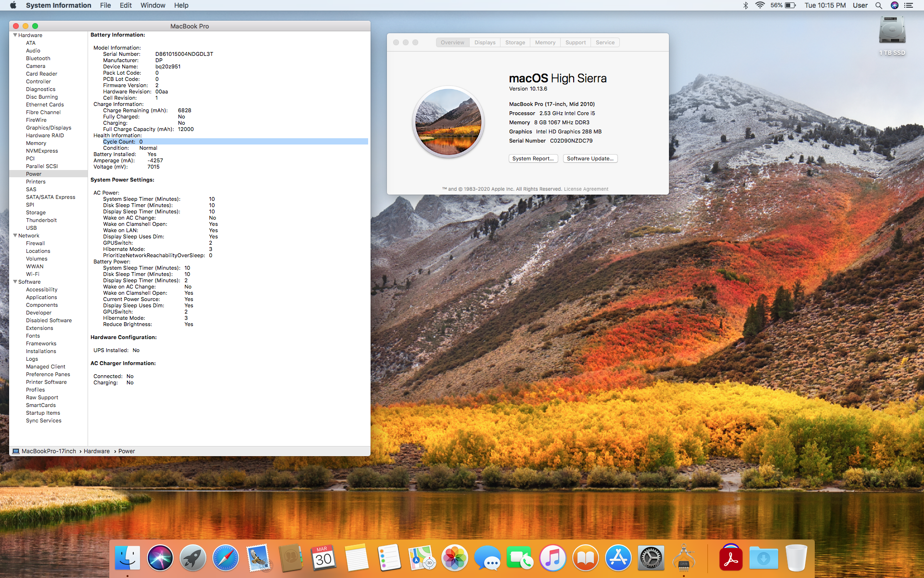This screenshot has height=578, width=924.
Task: Switch to Storage tab in About window
Action: pyautogui.click(x=515, y=42)
